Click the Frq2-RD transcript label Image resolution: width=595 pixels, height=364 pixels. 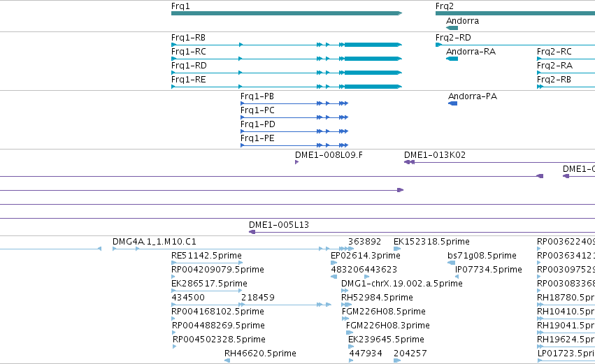[453, 38]
